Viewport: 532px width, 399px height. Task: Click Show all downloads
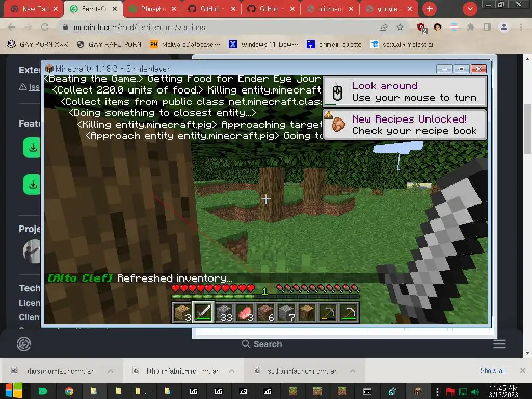pos(493,370)
